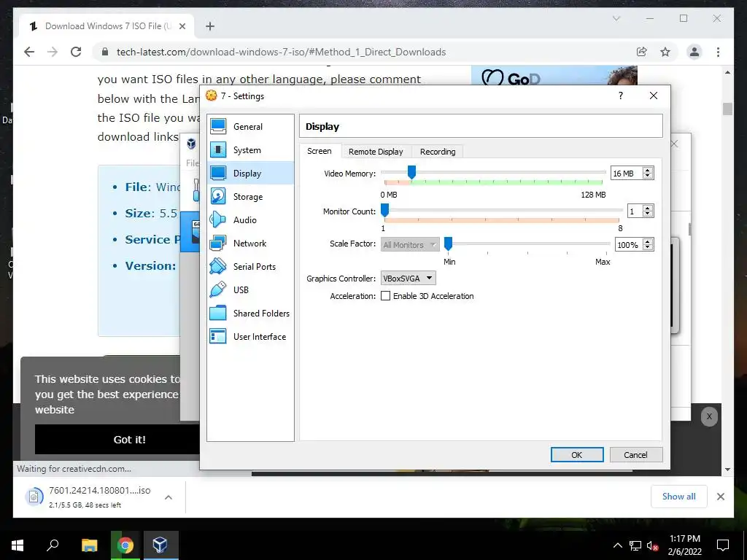Screen dimensions: 747x560
Task: Open Windows Start menu
Action: click(18, 545)
